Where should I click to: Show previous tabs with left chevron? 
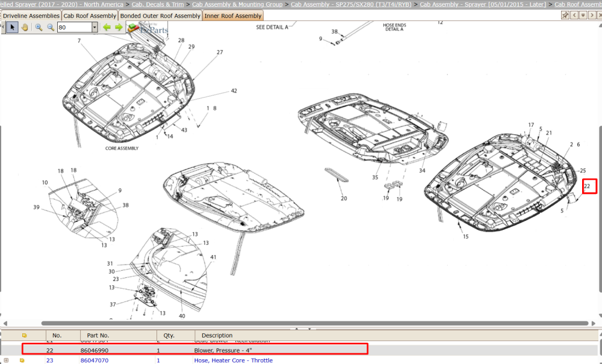pos(574,15)
